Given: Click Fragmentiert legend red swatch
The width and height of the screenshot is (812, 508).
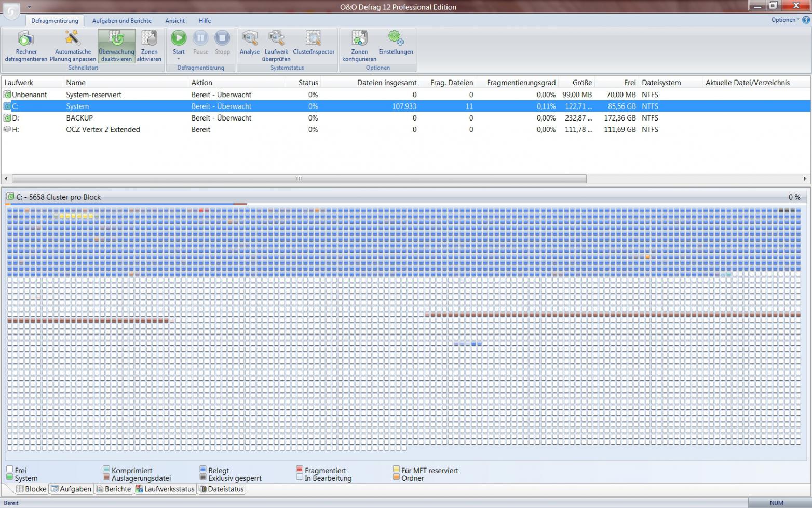Looking at the screenshot, I should (300, 469).
